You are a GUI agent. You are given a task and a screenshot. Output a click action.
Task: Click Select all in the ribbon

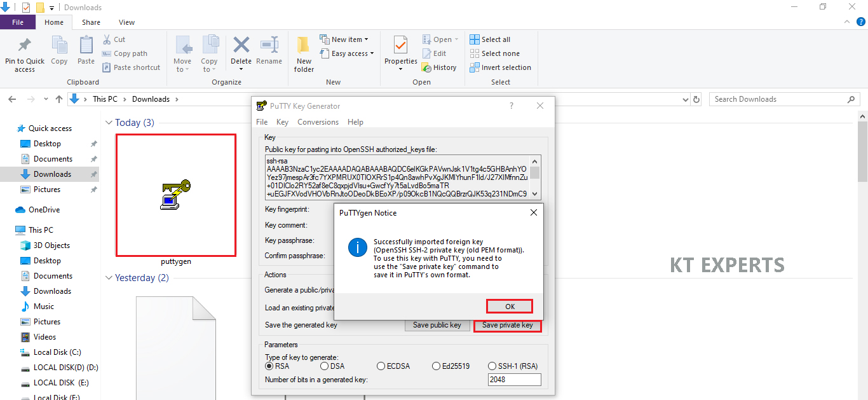490,39
